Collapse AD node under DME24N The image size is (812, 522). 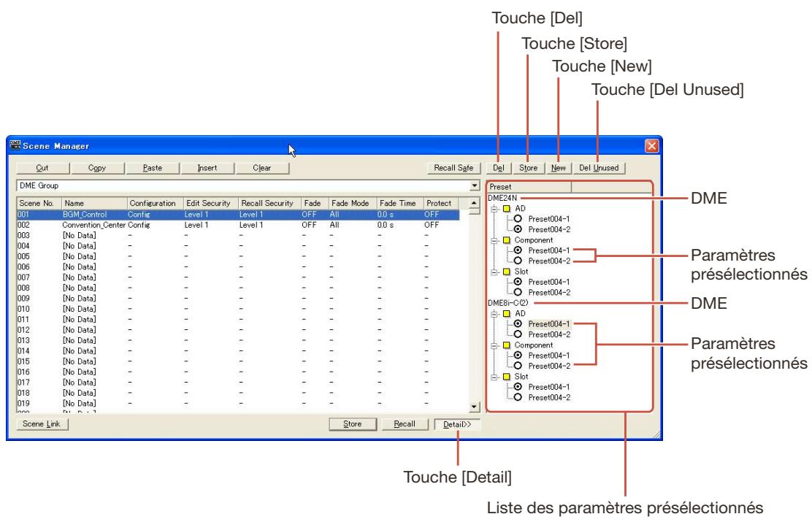coord(494,209)
